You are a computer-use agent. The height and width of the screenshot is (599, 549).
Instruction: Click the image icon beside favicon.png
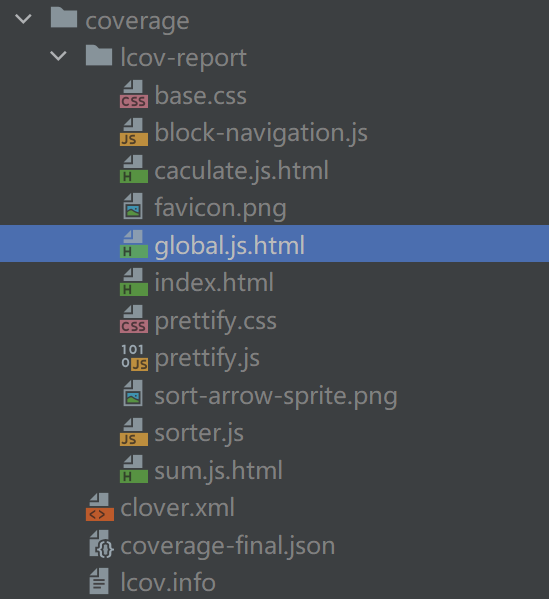point(133,206)
